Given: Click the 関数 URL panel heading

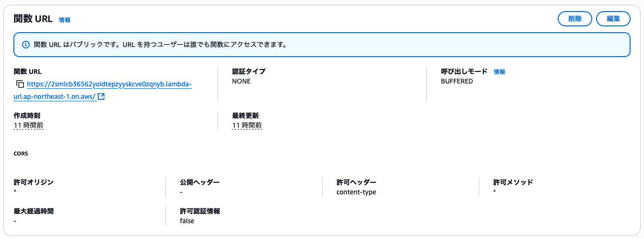Looking at the screenshot, I should 33,19.
